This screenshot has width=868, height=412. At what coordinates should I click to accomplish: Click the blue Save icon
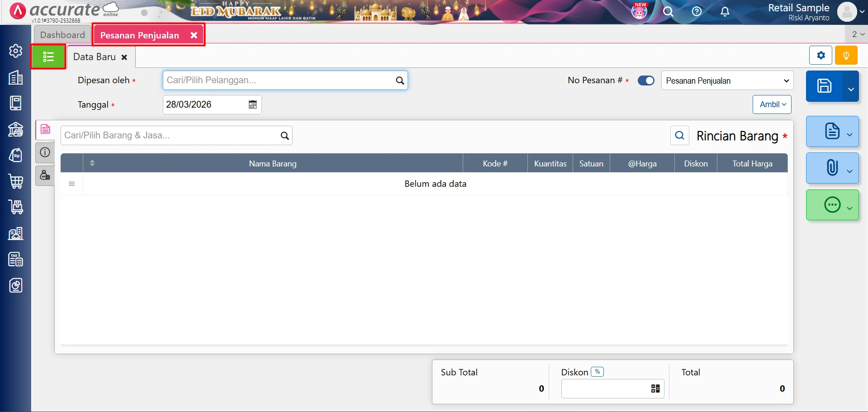pyautogui.click(x=824, y=86)
